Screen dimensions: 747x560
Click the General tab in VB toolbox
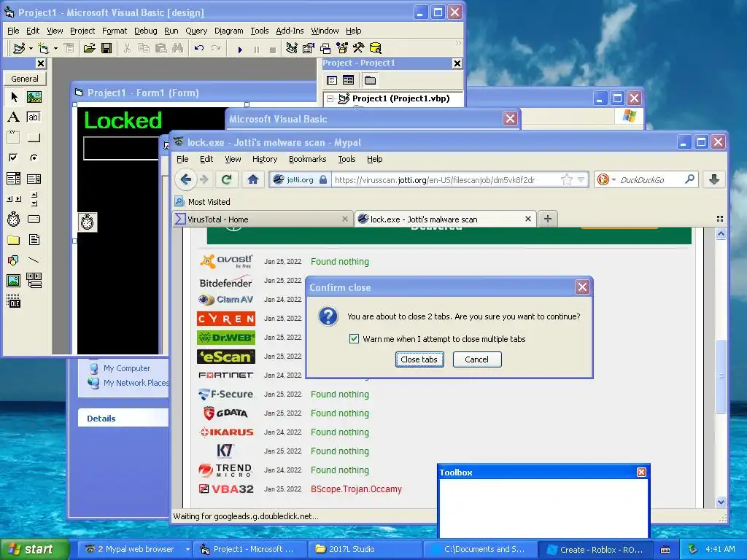point(25,79)
